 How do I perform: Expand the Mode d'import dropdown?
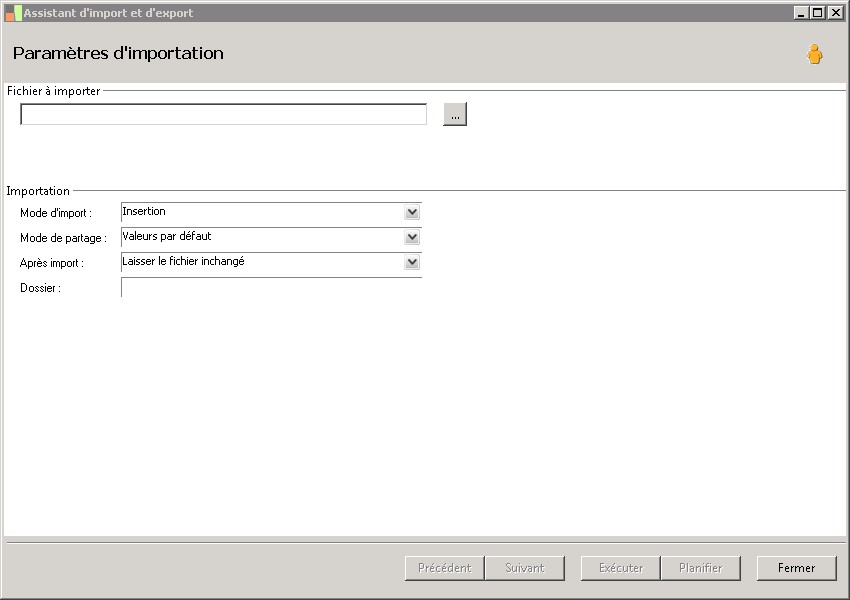pos(412,212)
